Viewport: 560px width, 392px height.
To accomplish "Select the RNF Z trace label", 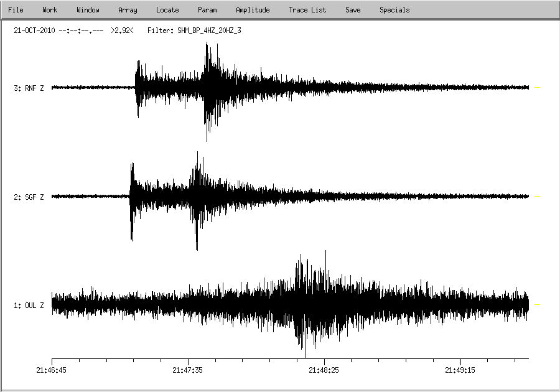I will coord(29,88).
